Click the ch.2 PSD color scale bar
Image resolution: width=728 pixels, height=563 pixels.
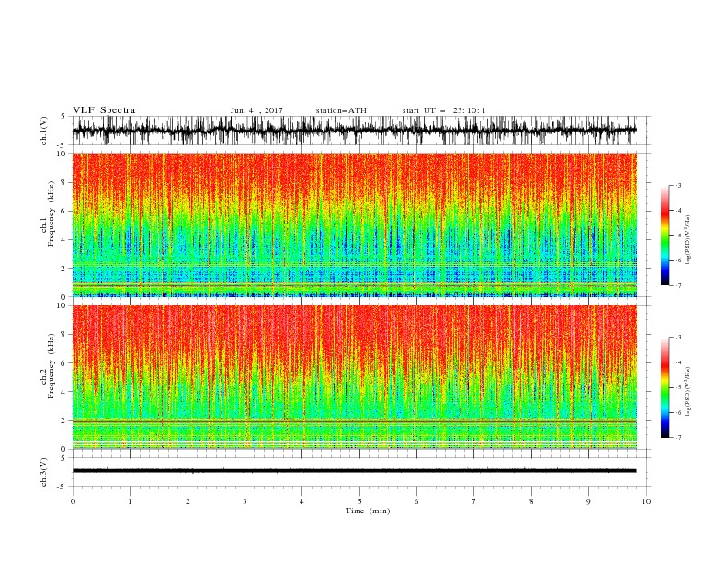[665, 387]
